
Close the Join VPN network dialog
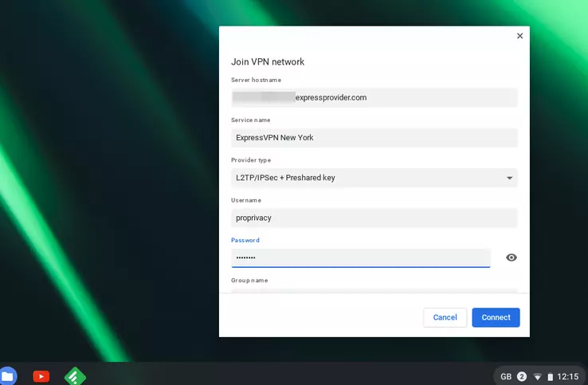click(x=519, y=36)
